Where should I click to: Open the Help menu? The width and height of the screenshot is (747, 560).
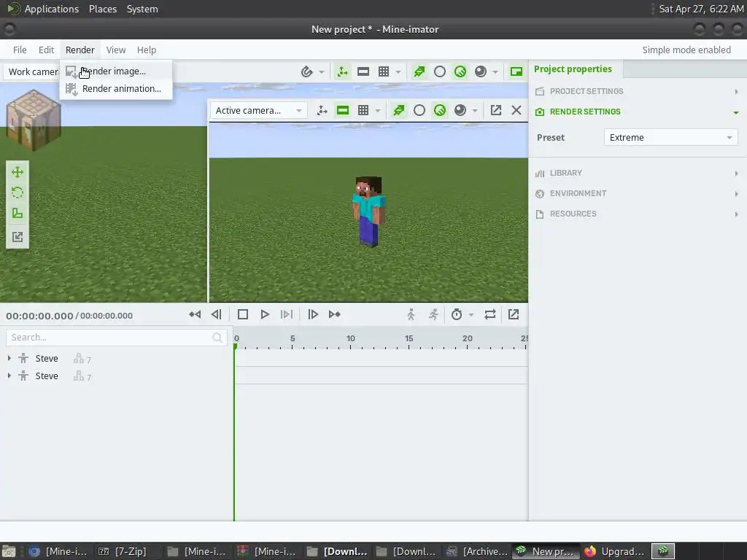point(146,50)
